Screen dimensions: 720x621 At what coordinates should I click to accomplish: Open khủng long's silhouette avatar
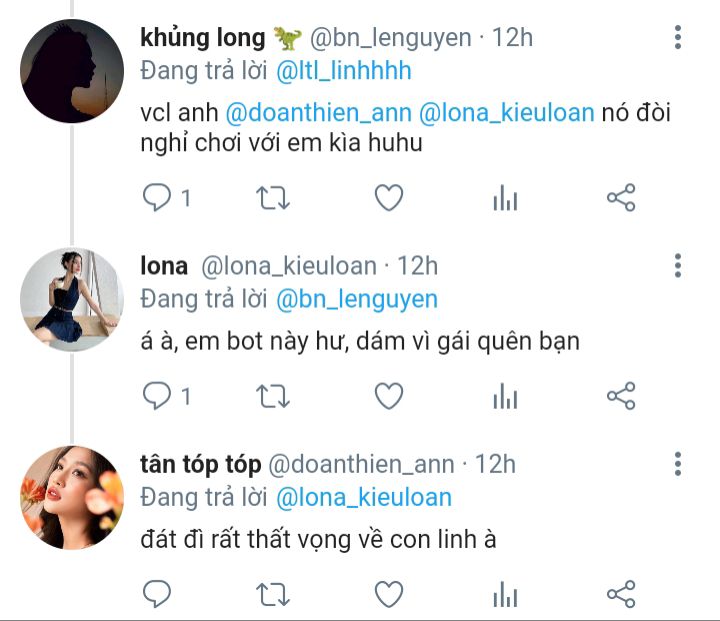pos(72,71)
